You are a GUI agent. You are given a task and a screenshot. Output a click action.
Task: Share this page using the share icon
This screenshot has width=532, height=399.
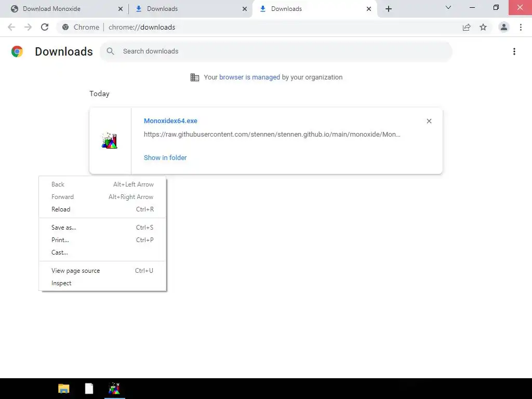point(467,27)
